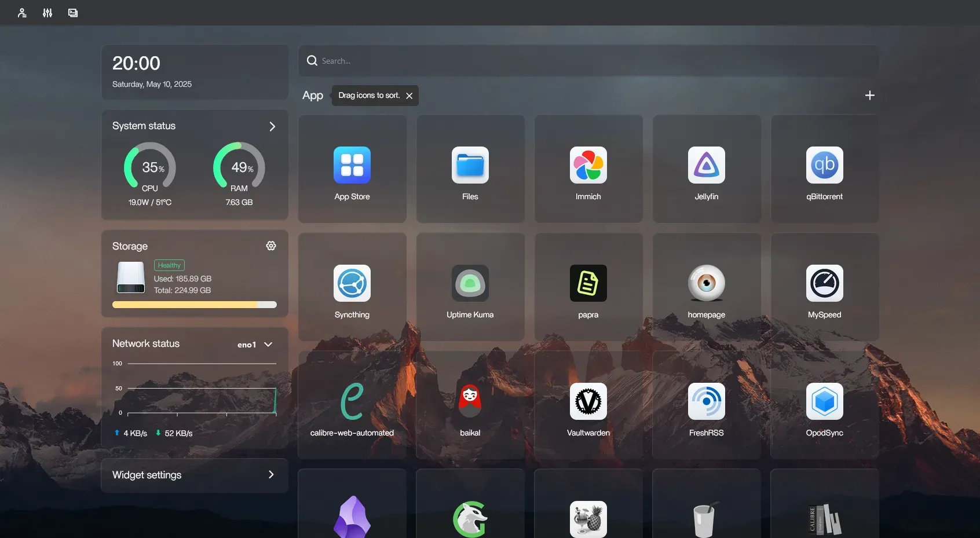The height and width of the screenshot is (538, 980).
Task: Click the storage drive thumbnail
Action: coord(131,277)
